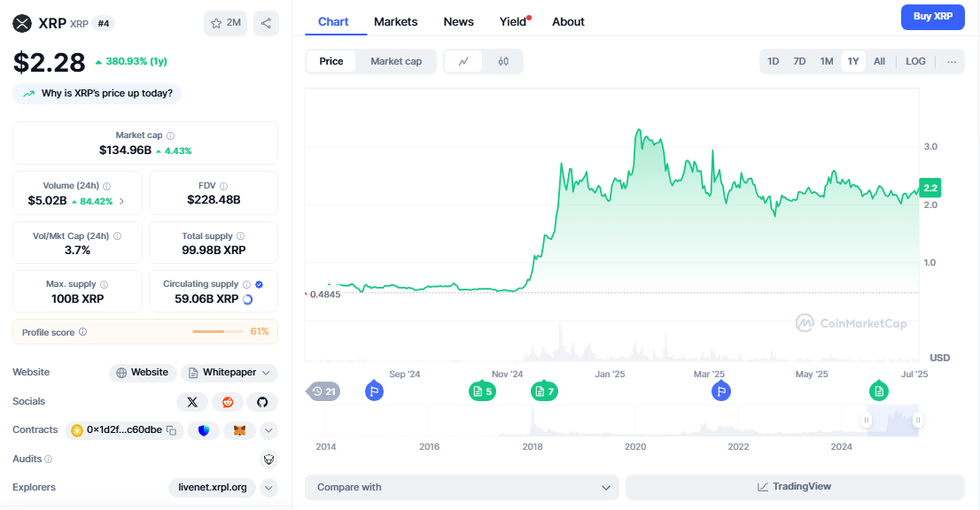Screen dimensions: 980x510
Task: Open the share icon button
Action: pos(266,23)
